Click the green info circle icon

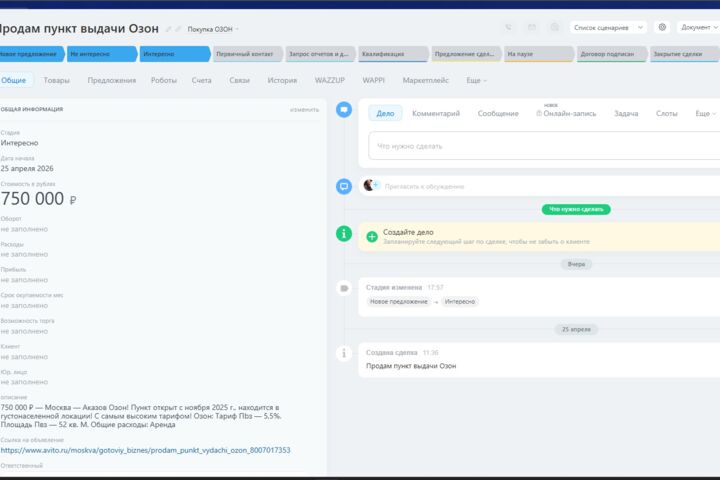(344, 233)
